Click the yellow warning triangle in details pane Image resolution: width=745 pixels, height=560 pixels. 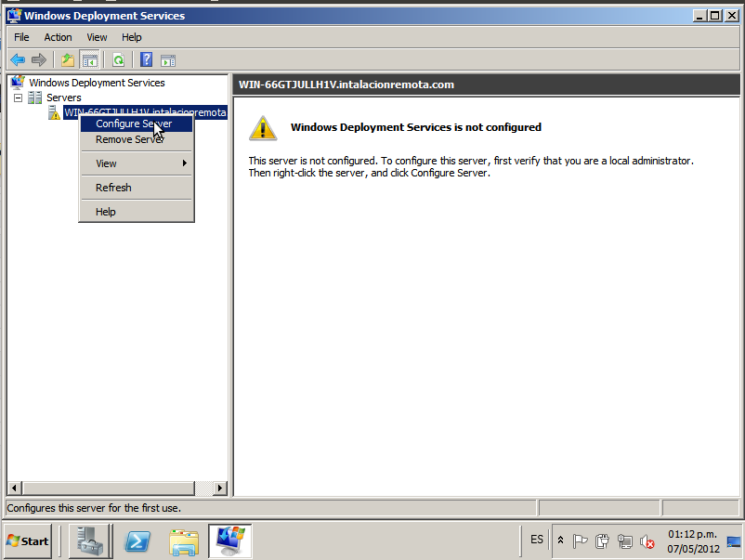point(263,128)
